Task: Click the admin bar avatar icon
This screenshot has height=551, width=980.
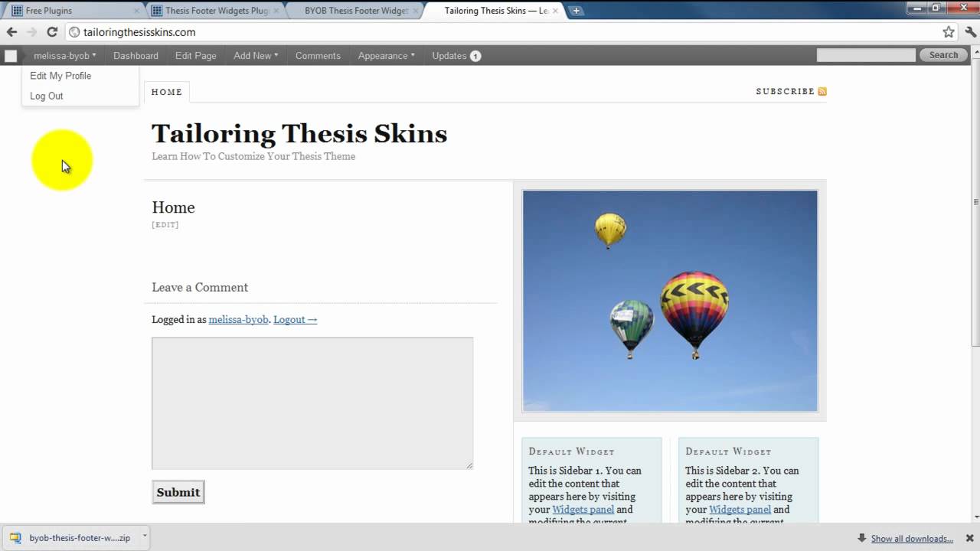Action: click(11, 56)
